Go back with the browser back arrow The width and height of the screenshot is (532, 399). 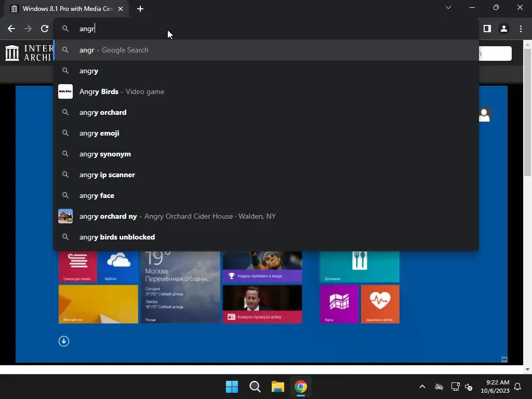point(11,29)
